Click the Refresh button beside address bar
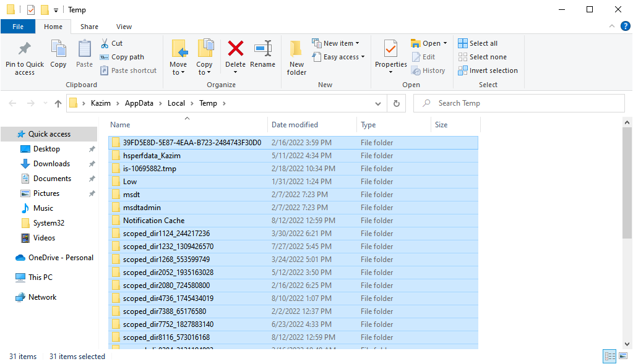The height and width of the screenshot is (364, 633). 397,104
